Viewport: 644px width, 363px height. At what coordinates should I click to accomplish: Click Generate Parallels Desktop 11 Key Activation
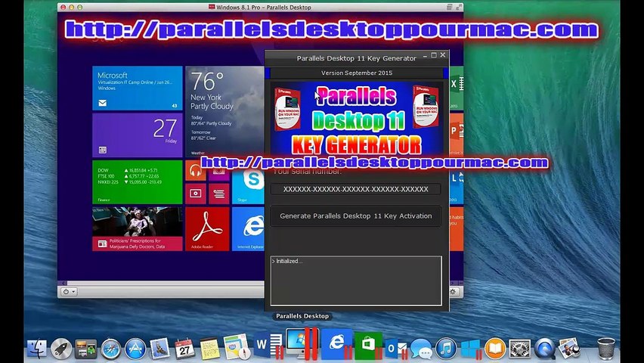pyautogui.click(x=356, y=216)
